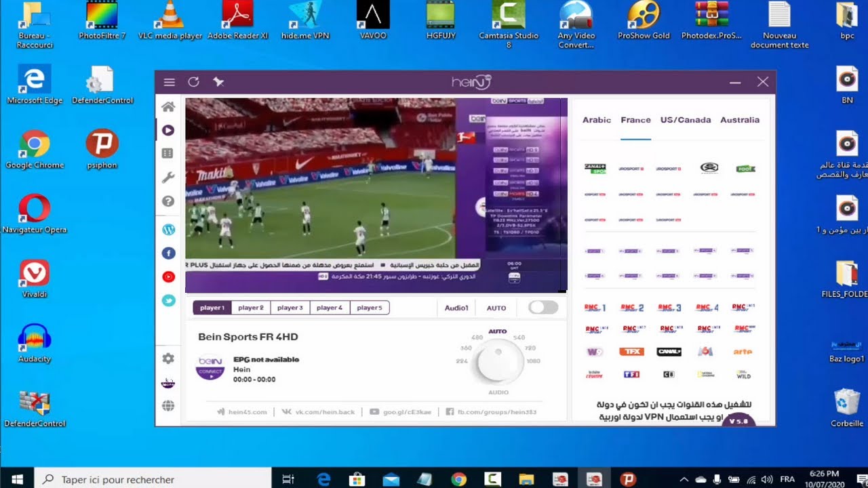Click the Windows search box
This screenshot has height=488, width=868.
pyautogui.click(x=153, y=479)
